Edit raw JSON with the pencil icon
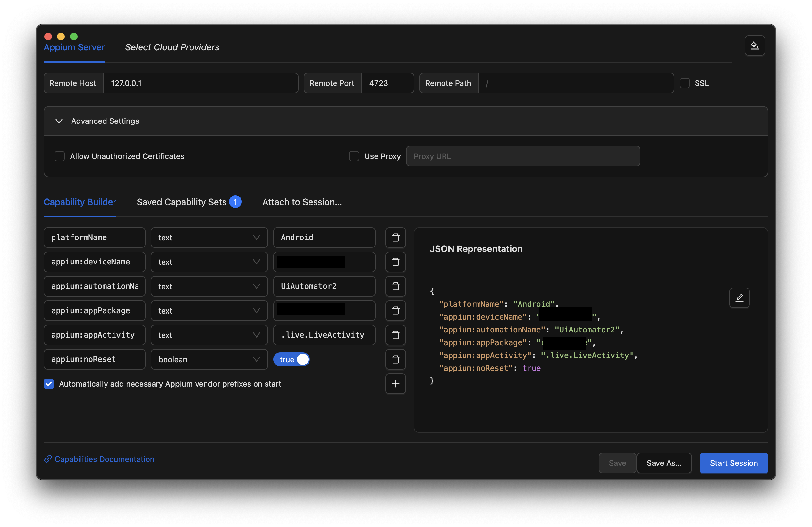 (739, 298)
